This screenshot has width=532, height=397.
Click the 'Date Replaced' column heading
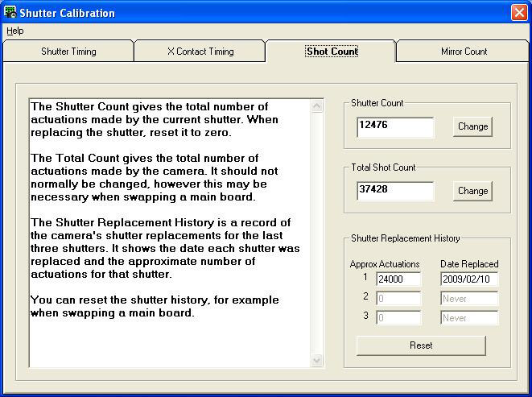coord(469,264)
